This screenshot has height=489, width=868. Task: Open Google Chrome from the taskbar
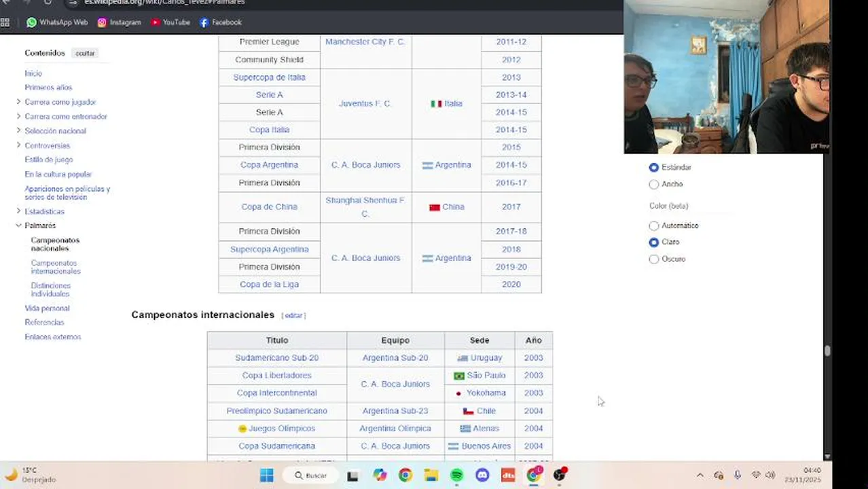point(405,475)
